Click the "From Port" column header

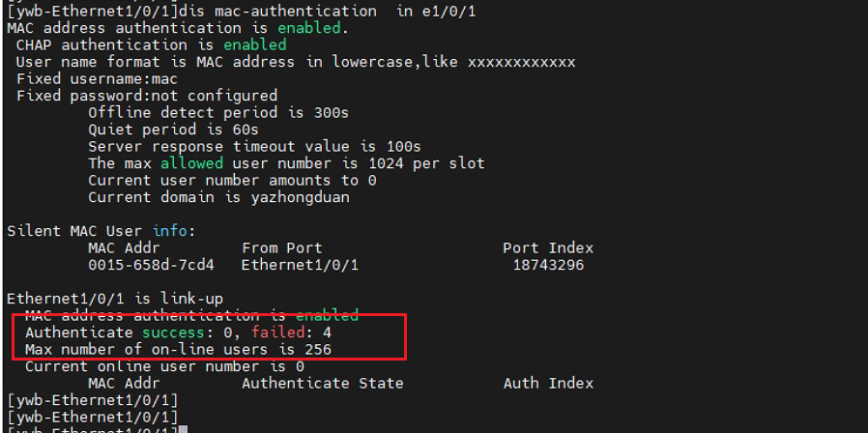(x=281, y=247)
